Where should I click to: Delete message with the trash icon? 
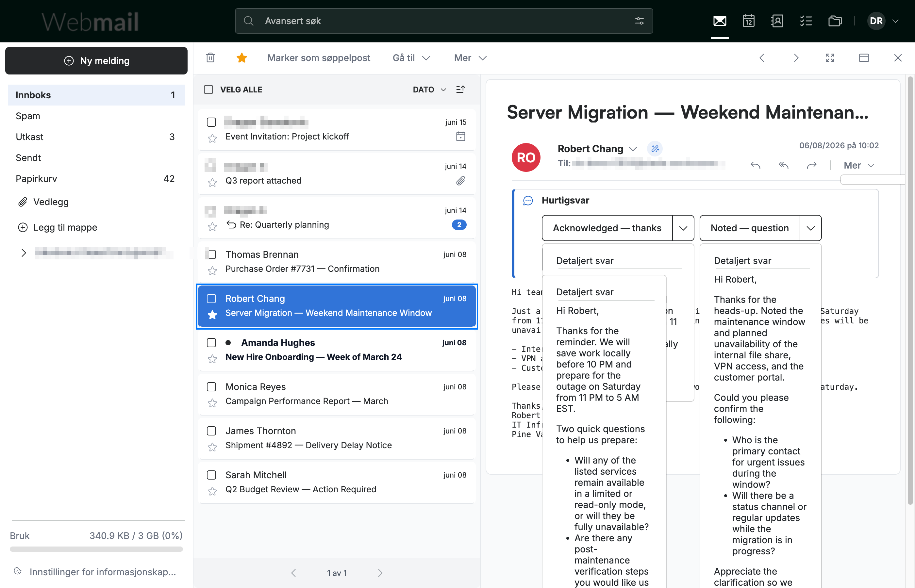pos(210,57)
